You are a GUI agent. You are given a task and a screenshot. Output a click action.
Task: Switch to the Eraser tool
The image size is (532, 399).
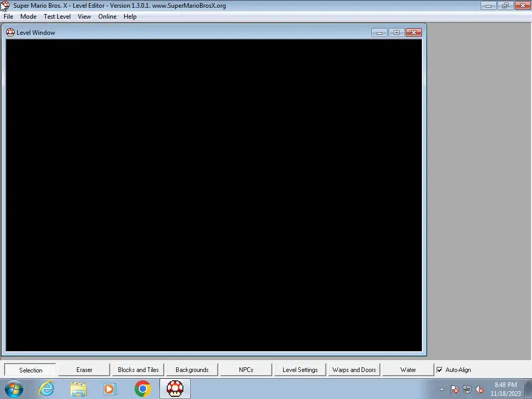(x=84, y=370)
